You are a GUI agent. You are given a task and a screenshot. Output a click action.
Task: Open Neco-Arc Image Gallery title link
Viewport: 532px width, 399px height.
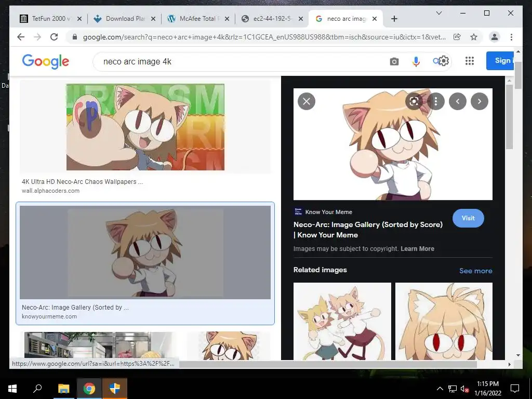(x=368, y=230)
